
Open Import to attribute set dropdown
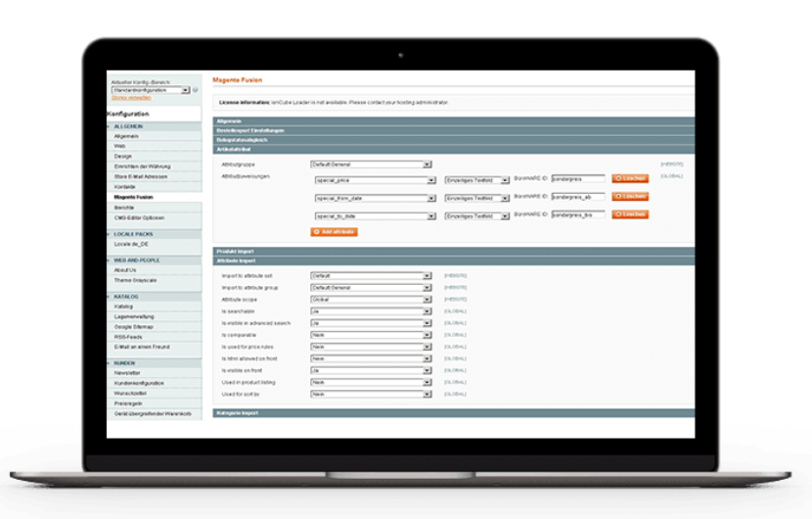[371, 276]
